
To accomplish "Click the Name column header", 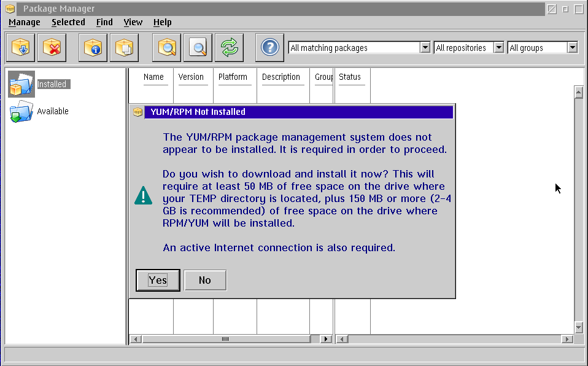I will (x=153, y=77).
